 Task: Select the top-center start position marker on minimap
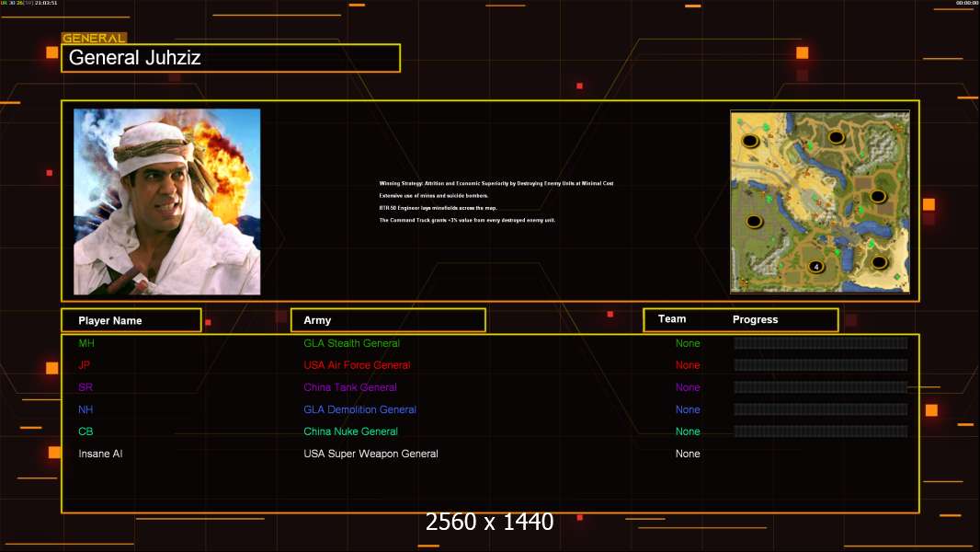pyautogui.click(x=837, y=137)
